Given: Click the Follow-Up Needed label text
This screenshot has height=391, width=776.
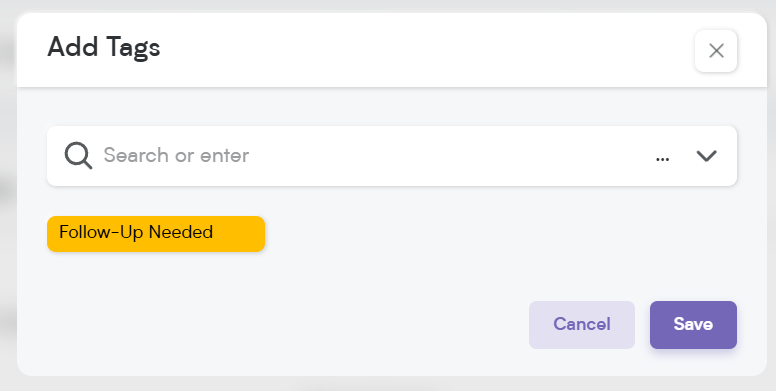Looking at the screenshot, I should 136,232.
